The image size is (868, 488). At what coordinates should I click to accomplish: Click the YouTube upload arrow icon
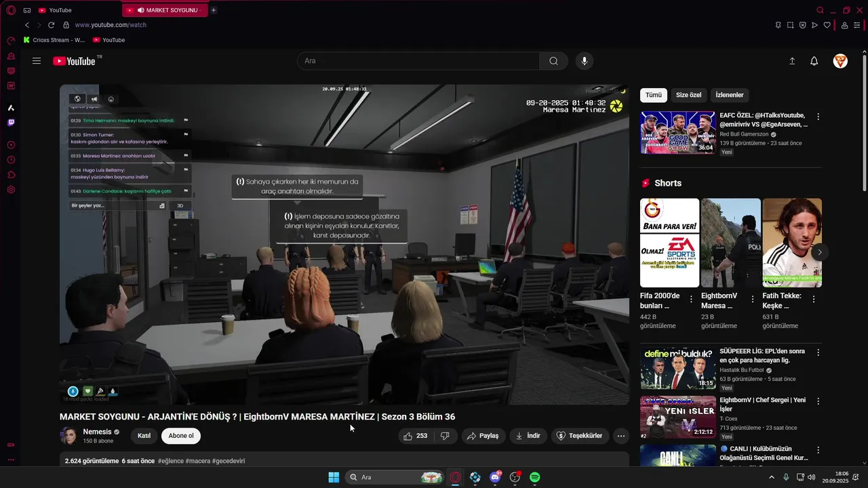(791, 61)
